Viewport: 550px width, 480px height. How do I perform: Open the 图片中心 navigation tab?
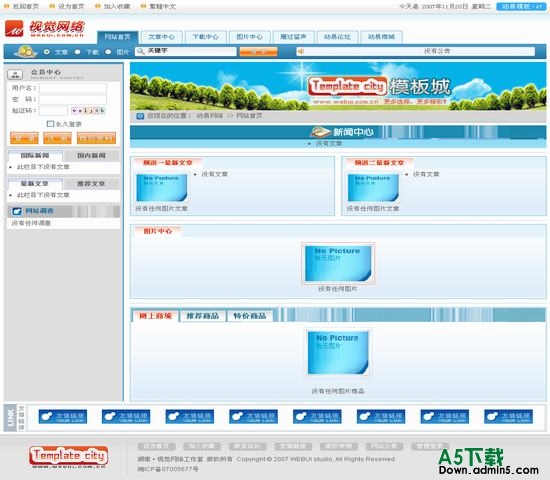tap(249, 37)
